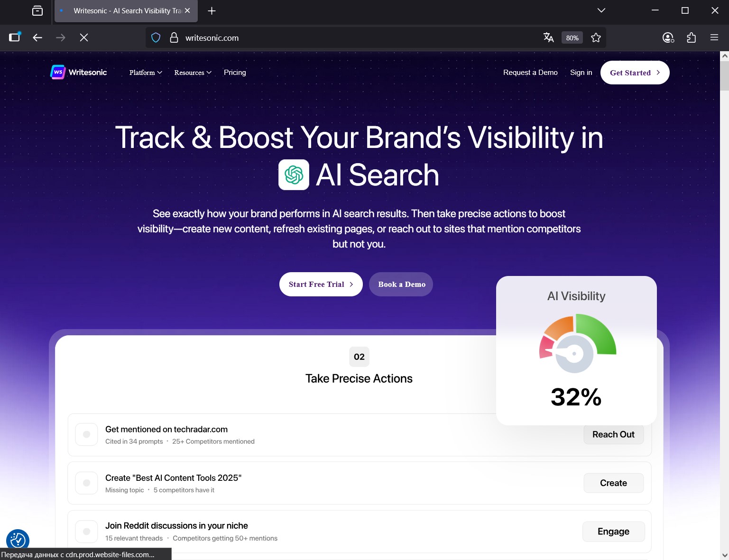Open the Firefox application menu
729x560 pixels.
pos(714,37)
